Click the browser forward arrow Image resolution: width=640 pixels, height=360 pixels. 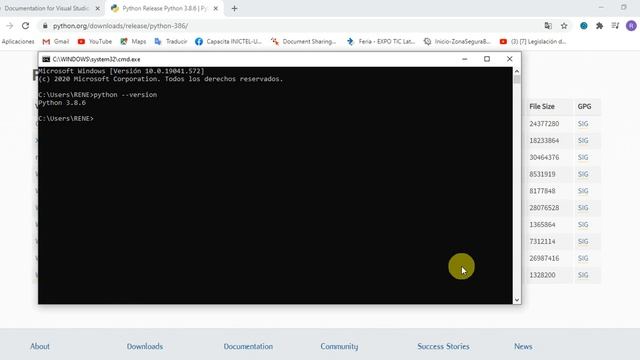click(9, 26)
